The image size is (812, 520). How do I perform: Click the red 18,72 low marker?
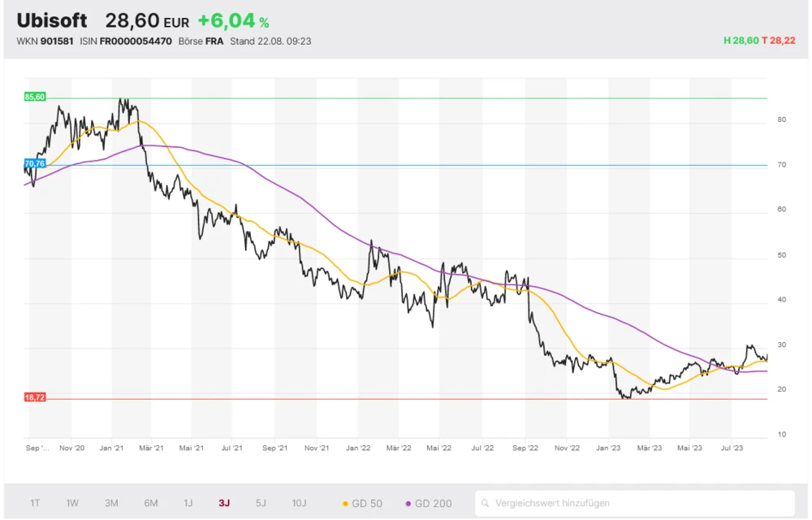35,397
